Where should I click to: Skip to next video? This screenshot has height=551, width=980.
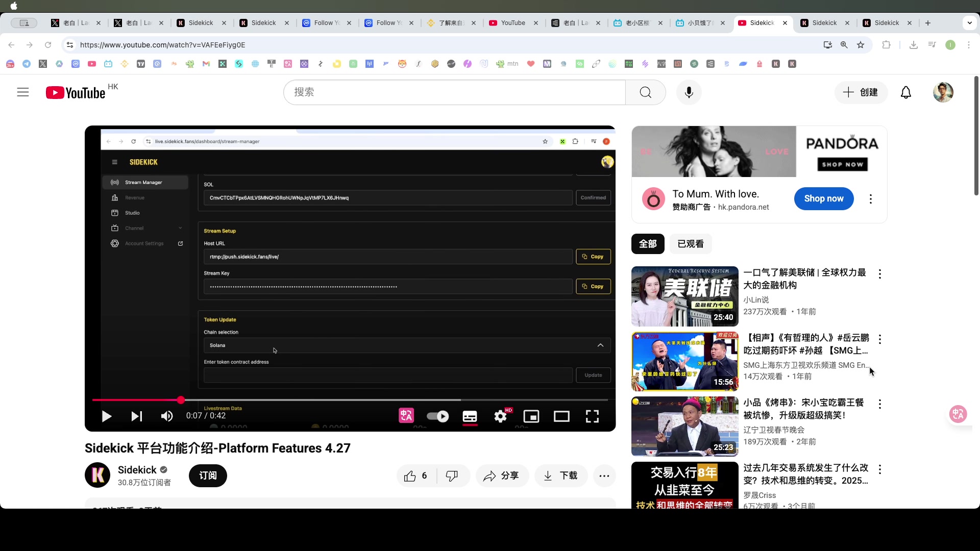[136, 416]
